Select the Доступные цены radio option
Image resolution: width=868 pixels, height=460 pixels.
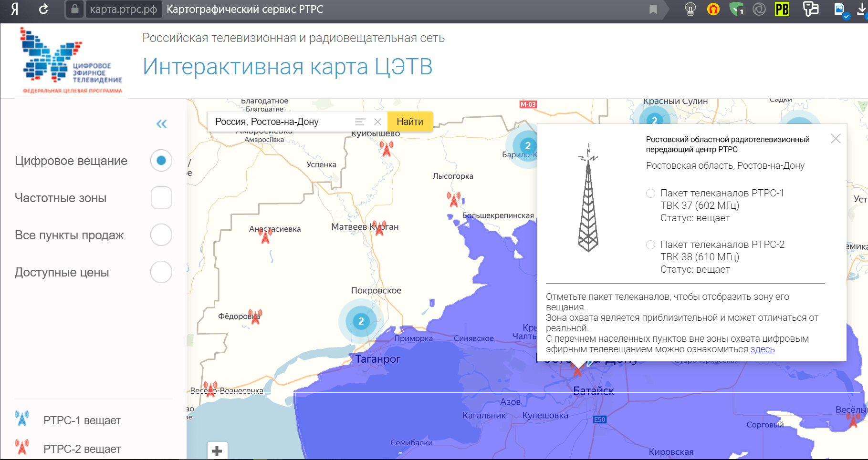click(161, 272)
